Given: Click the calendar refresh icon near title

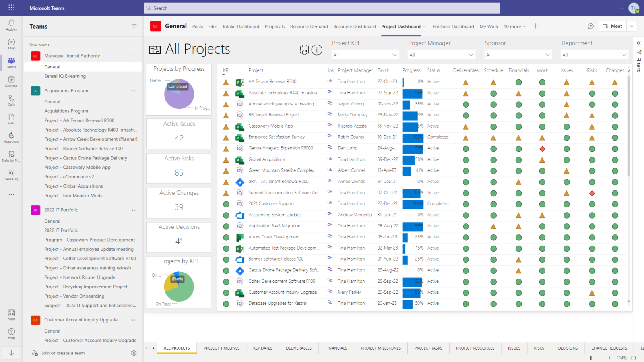Looking at the screenshot, I should [x=304, y=50].
